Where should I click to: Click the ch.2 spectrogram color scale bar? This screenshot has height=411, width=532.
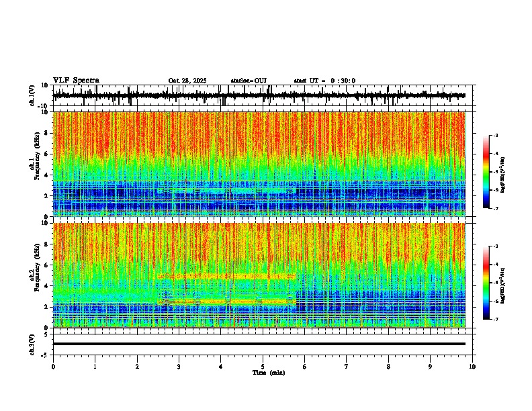[486, 283]
